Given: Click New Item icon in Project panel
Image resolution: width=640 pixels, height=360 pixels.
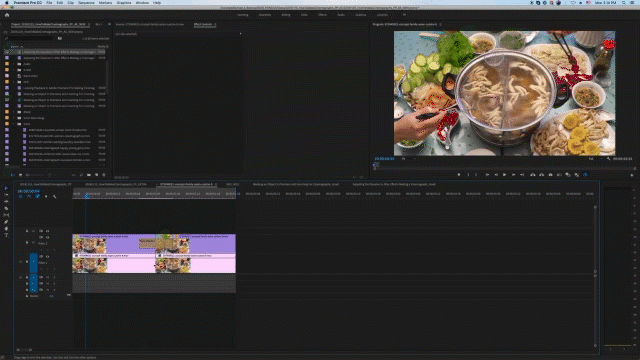Looking at the screenshot, I should click(96, 175).
